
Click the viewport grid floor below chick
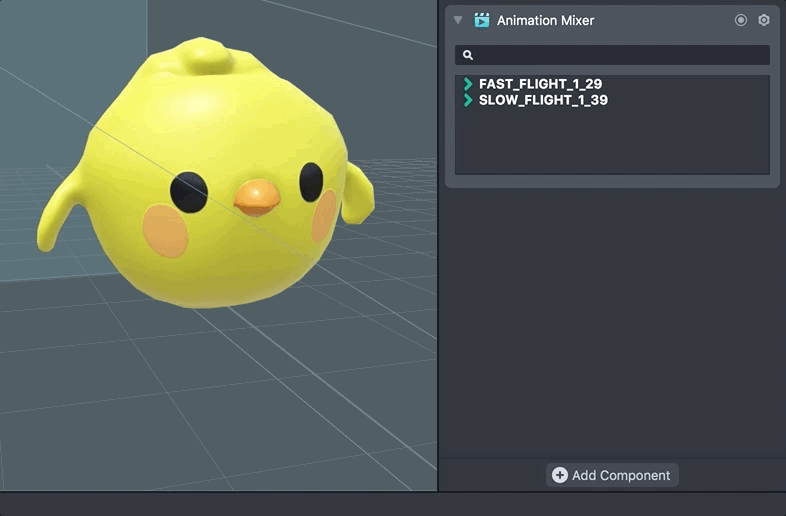(200, 400)
